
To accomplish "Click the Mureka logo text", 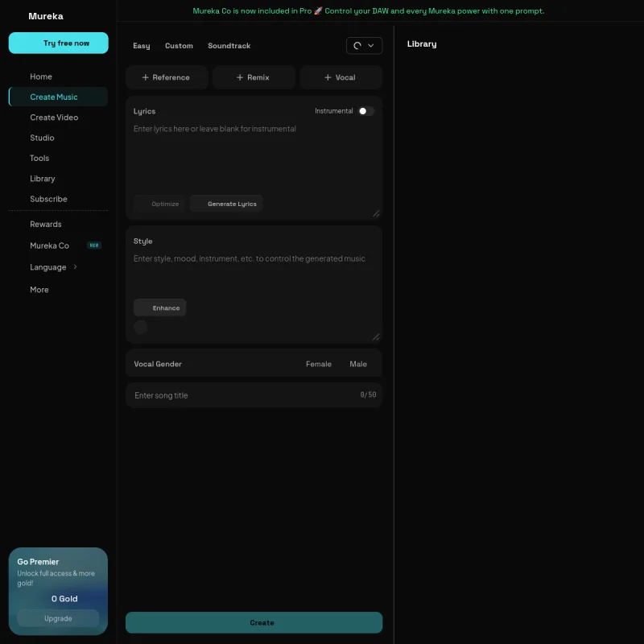I will click(x=46, y=16).
